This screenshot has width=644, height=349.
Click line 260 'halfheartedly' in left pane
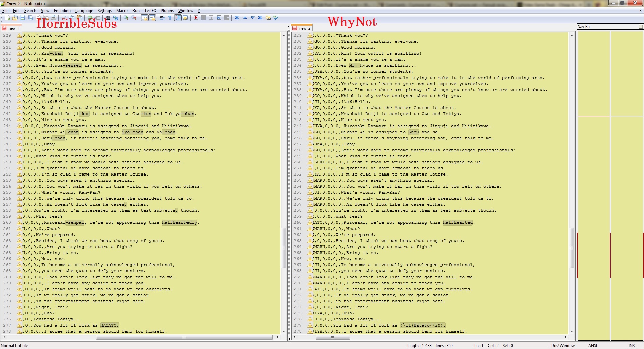pyautogui.click(x=179, y=222)
